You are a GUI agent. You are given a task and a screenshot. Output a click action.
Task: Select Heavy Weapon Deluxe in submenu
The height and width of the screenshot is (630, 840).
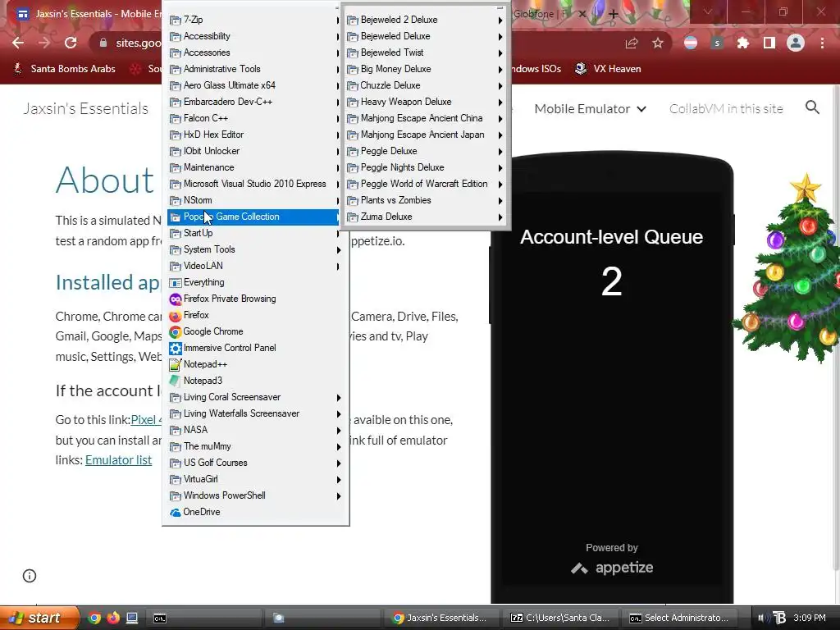pos(426,102)
